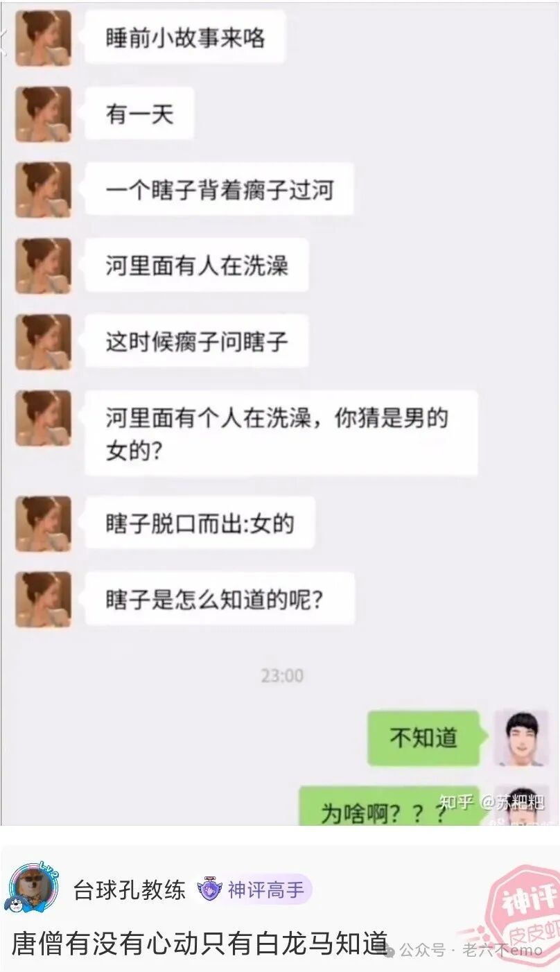Click the 知乎 @苏粑粑 watermark
The image size is (560, 972).
pos(493,802)
